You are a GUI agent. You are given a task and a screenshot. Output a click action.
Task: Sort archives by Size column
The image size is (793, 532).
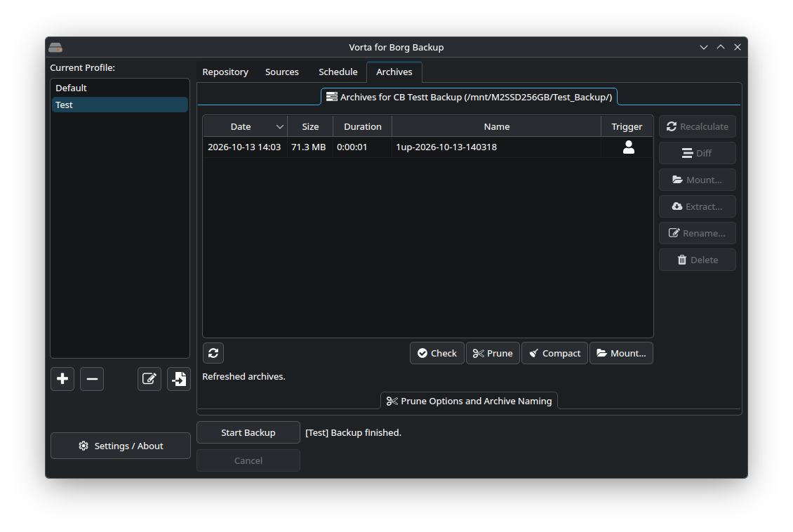pyautogui.click(x=310, y=126)
